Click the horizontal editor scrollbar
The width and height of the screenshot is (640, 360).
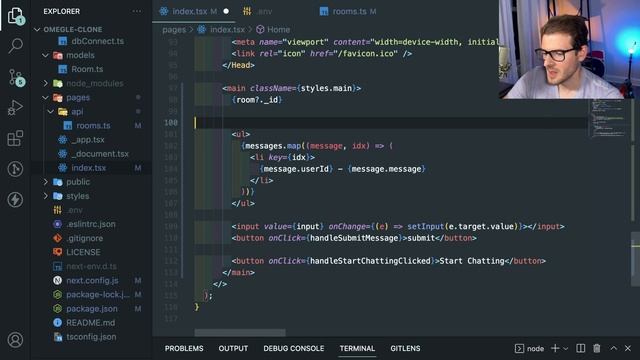pyautogui.click(x=240, y=333)
